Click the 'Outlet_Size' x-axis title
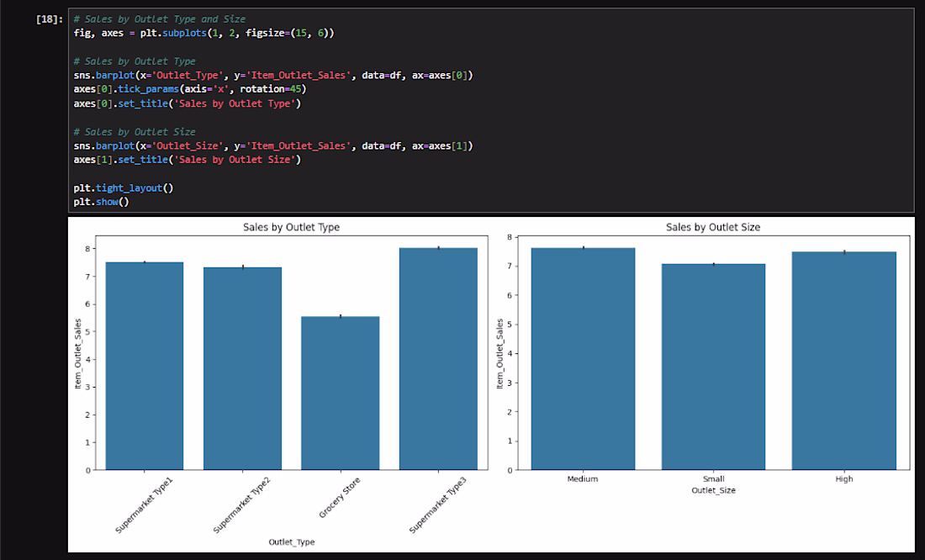 pos(713,490)
